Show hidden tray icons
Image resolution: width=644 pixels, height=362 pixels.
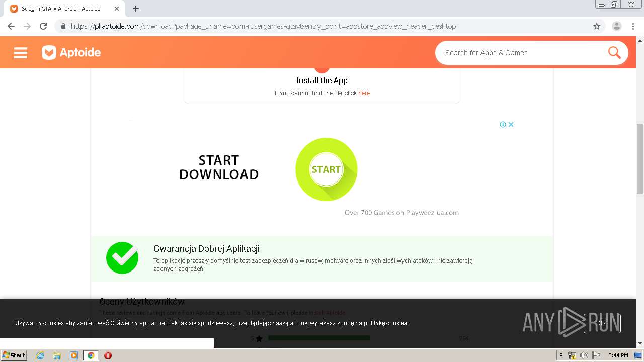pyautogui.click(x=561, y=355)
